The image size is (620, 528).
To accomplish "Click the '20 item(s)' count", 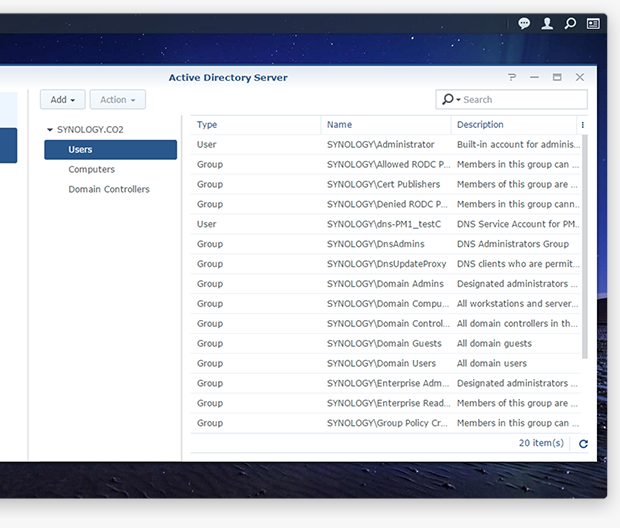I will click(541, 443).
